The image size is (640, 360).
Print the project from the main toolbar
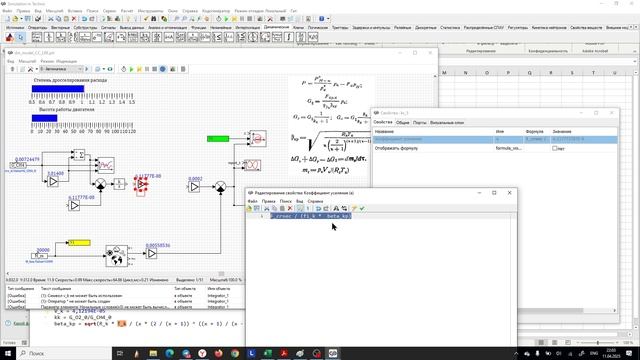(x=38, y=19)
